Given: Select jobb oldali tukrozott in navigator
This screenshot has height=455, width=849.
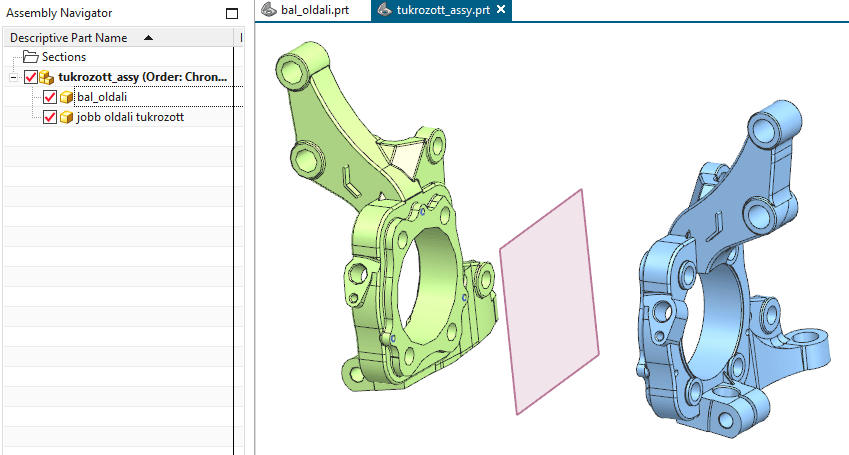Looking at the screenshot, I should pyautogui.click(x=130, y=117).
